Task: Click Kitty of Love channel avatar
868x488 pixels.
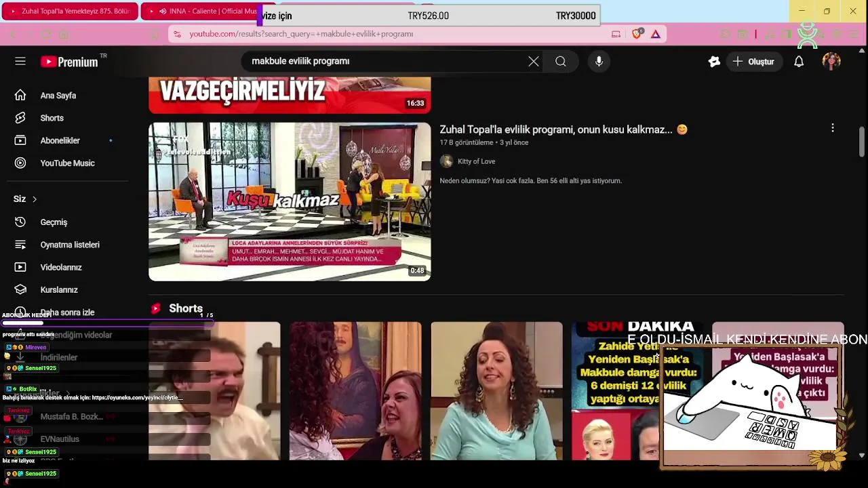Action: 446,161
